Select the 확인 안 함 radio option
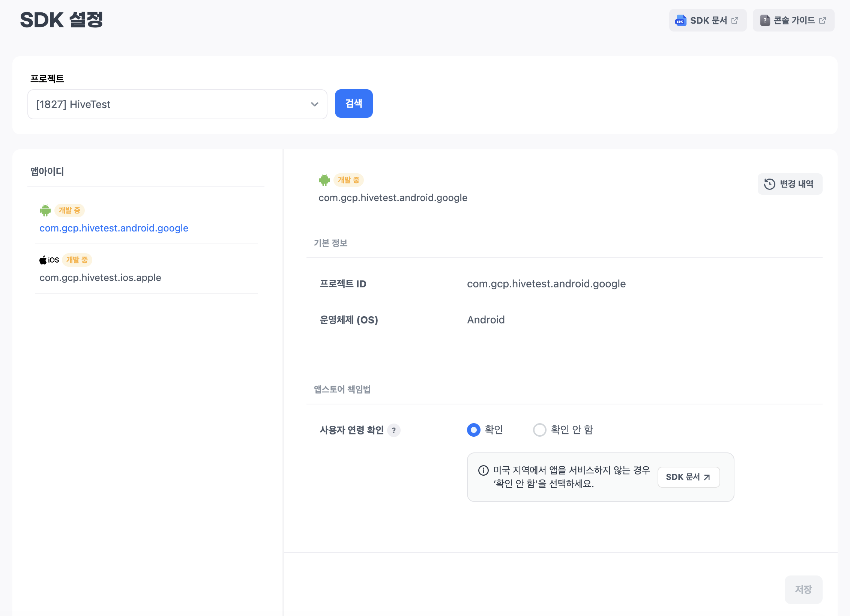Image resolution: width=850 pixels, height=616 pixels. [x=540, y=430]
